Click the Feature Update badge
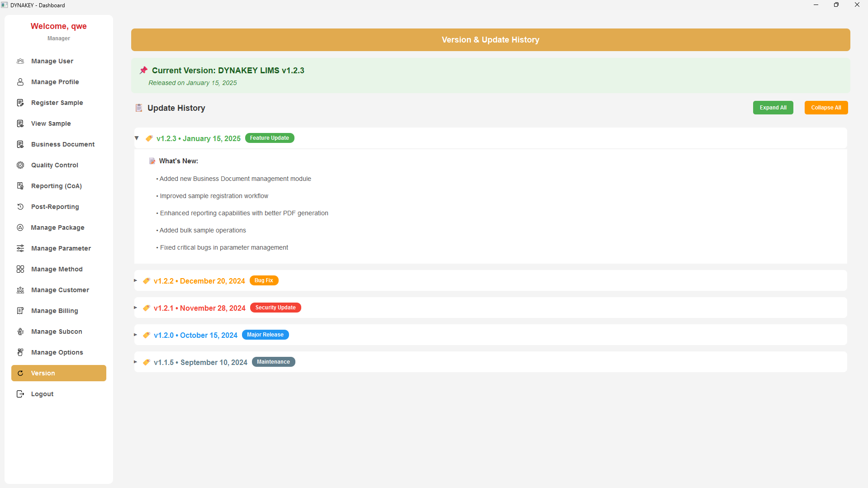This screenshot has width=868, height=488. pos(269,138)
